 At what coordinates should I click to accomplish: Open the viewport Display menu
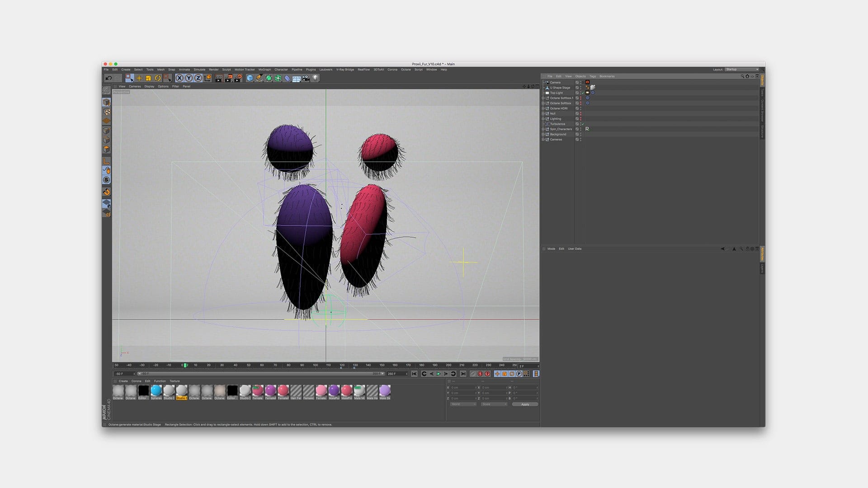pyautogui.click(x=149, y=86)
